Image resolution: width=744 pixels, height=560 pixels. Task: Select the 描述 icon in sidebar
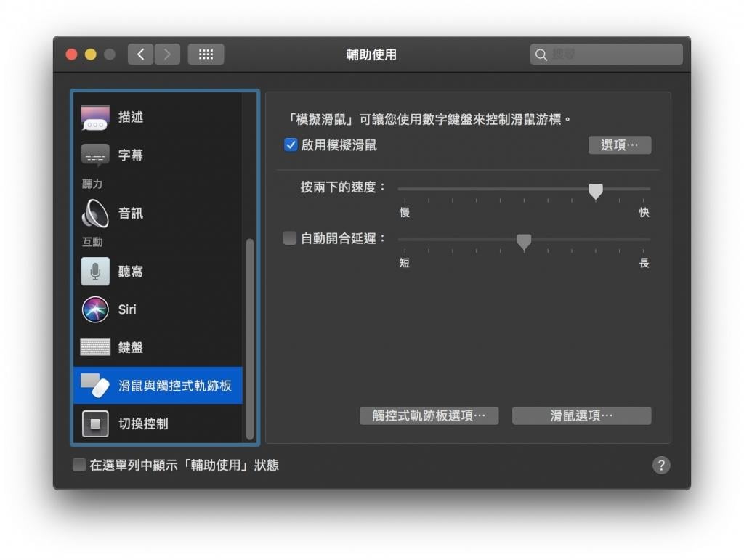95,117
